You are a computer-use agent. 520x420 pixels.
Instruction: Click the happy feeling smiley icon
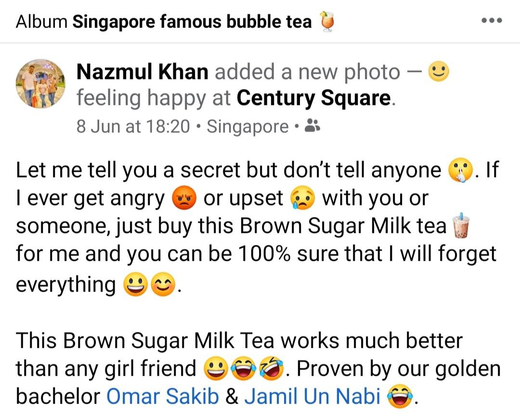439,72
